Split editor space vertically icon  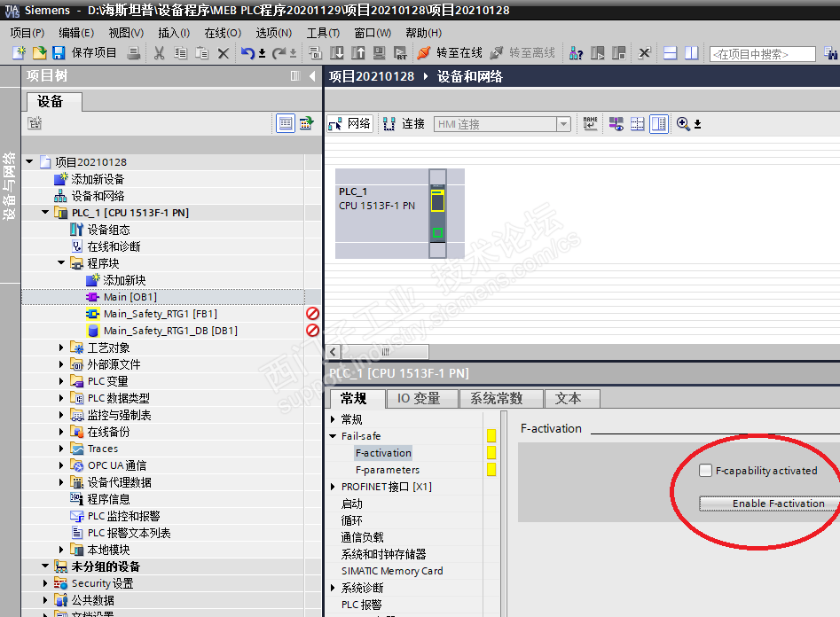pyautogui.click(x=692, y=53)
